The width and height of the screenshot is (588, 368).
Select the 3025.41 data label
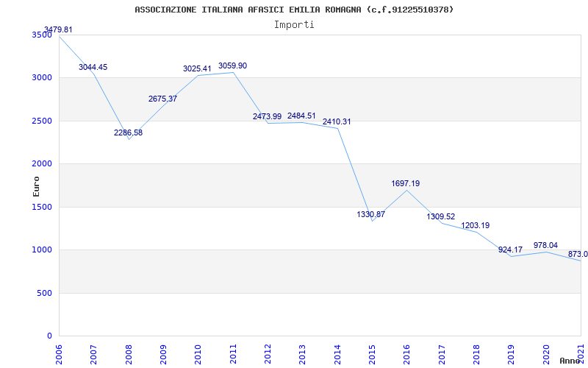click(x=197, y=68)
